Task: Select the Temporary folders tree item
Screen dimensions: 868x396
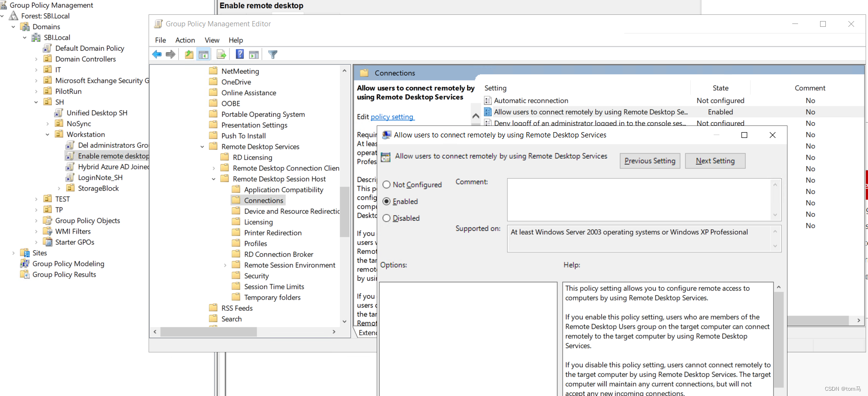Action: (x=272, y=297)
